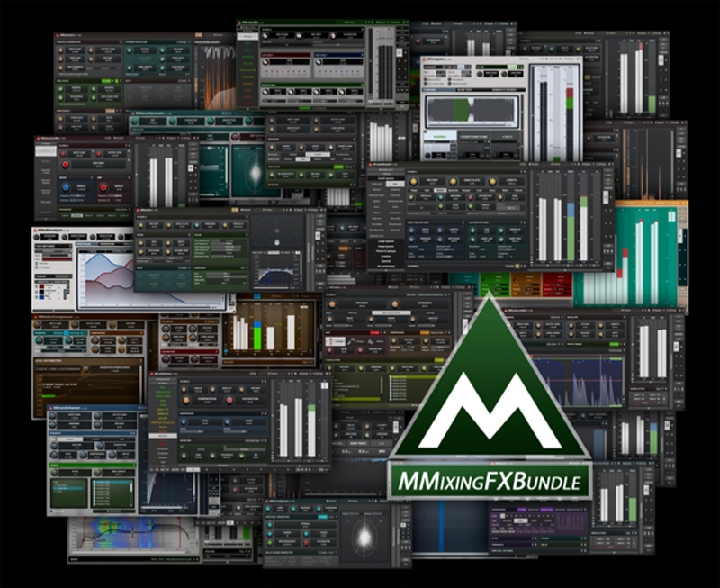720x588 pixels.
Task: Click the left green list box in MDrumEnhancer
Action: click(68, 493)
